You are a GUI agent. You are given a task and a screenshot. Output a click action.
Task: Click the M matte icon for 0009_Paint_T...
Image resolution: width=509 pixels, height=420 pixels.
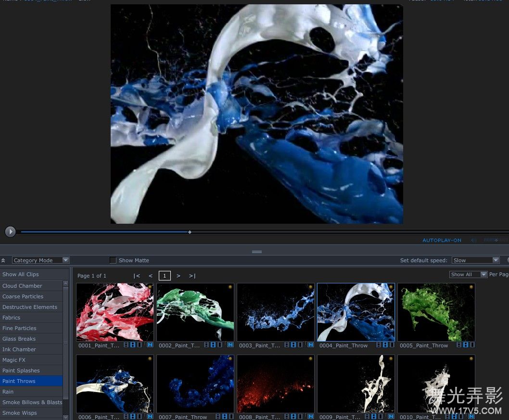tap(391, 417)
